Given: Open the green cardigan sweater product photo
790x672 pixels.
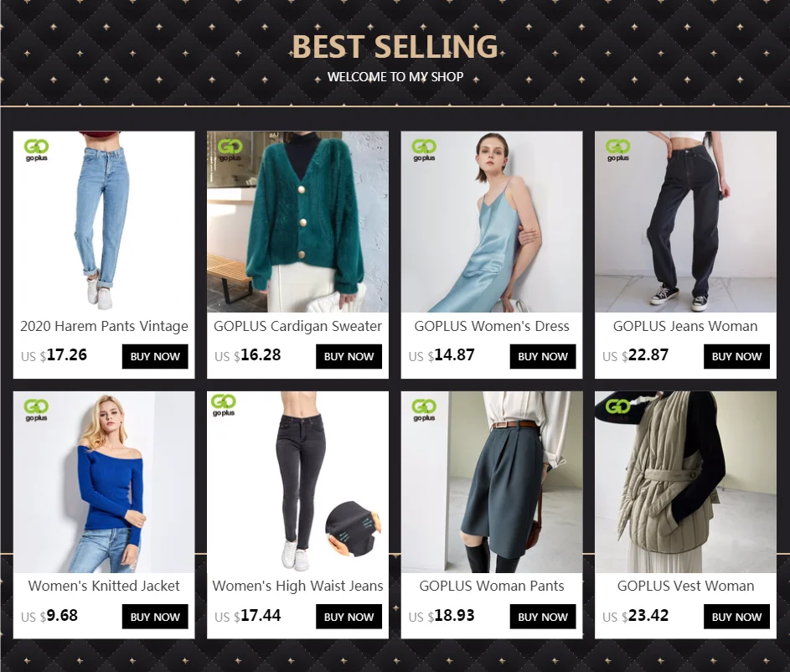Looking at the screenshot, I should point(297,222).
